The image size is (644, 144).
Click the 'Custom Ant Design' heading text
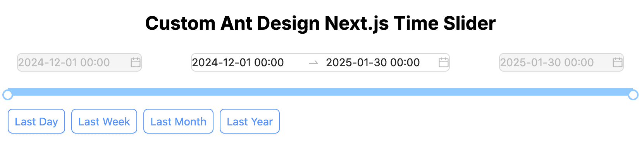pos(233,23)
